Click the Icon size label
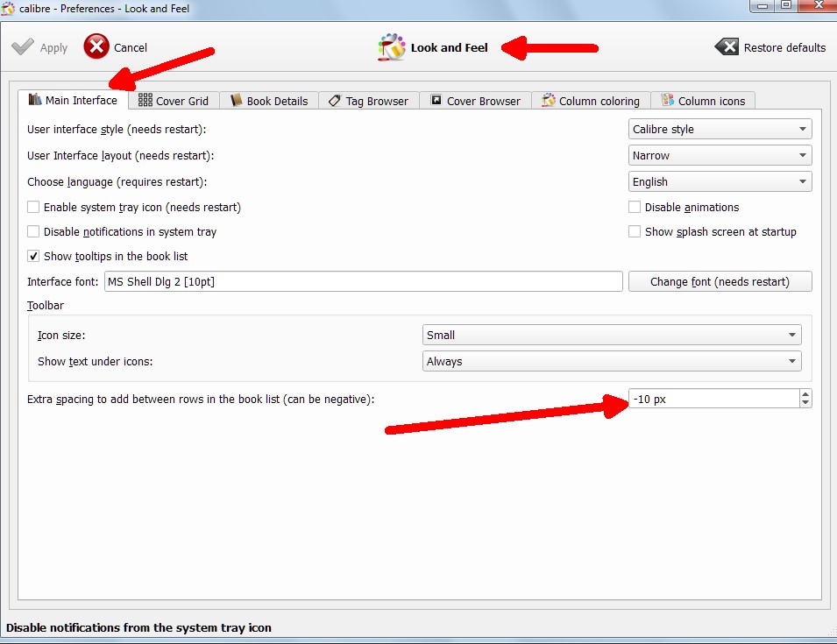The height and width of the screenshot is (644, 837). click(61, 335)
